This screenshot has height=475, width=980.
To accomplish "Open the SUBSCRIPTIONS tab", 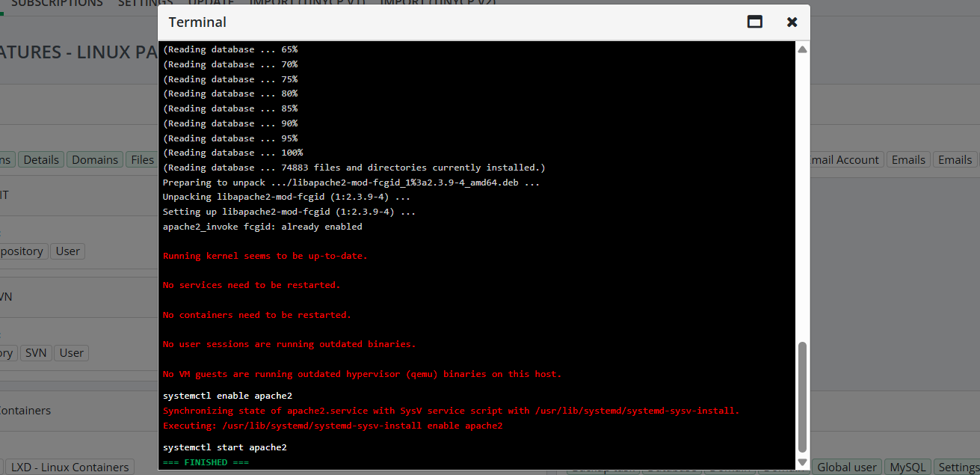I will point(58,4).
